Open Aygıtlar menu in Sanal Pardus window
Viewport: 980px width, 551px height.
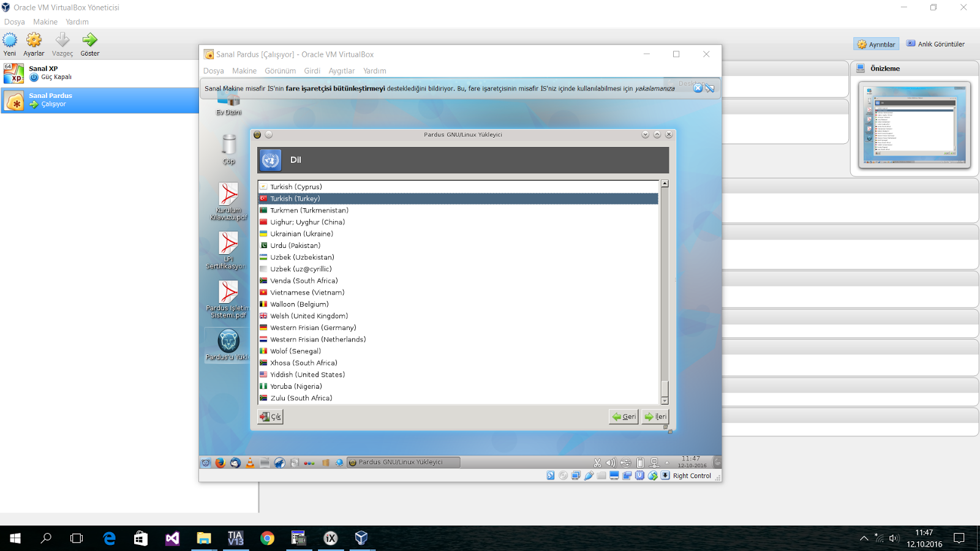point(342,71)
